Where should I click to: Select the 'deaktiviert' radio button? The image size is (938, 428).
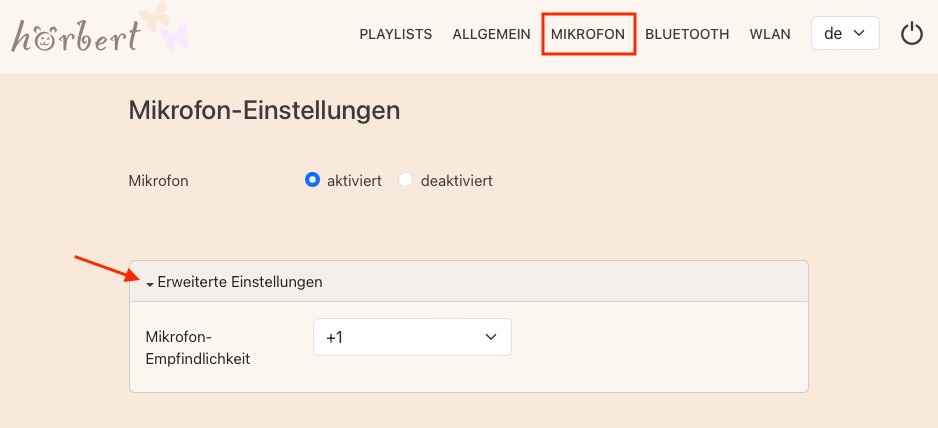coord(406,181)
